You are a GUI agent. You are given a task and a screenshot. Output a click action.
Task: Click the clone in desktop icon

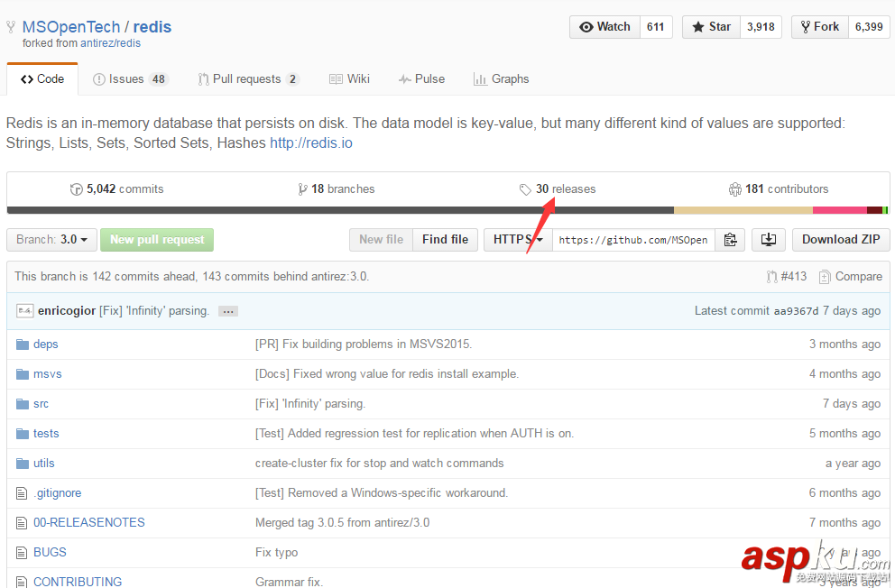769,240
